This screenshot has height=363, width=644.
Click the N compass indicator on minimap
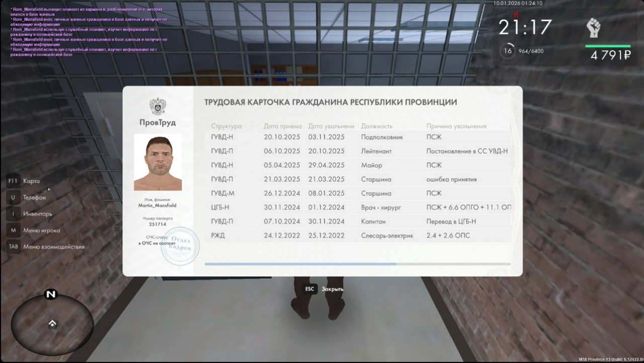(51, 295)
